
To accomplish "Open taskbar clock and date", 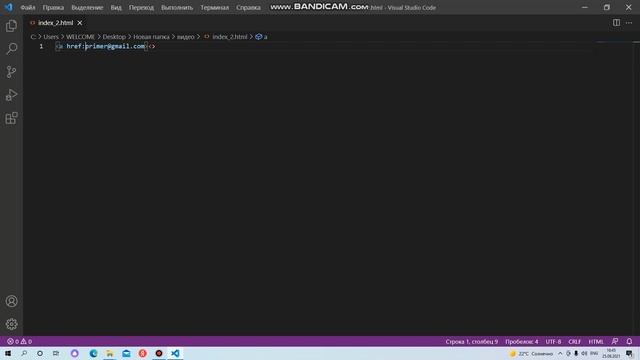I will coord(611,353).
